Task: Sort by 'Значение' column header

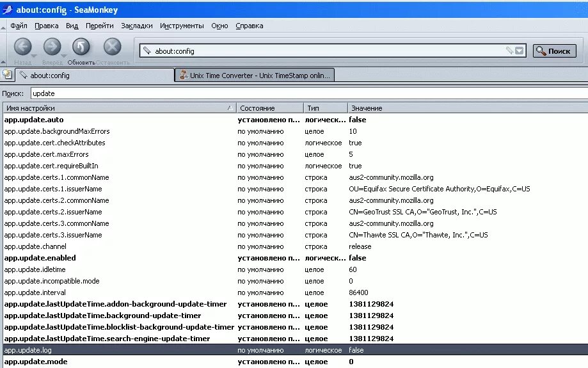Action: coord(468,108)
